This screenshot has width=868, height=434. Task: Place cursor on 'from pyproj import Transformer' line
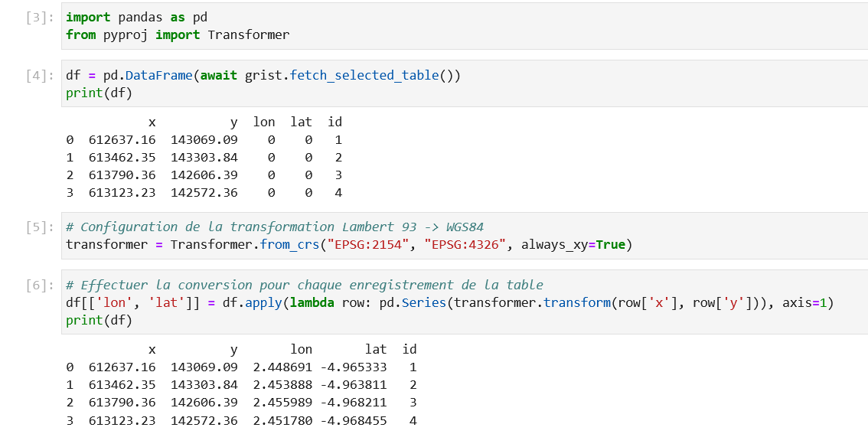pos(178,35)
